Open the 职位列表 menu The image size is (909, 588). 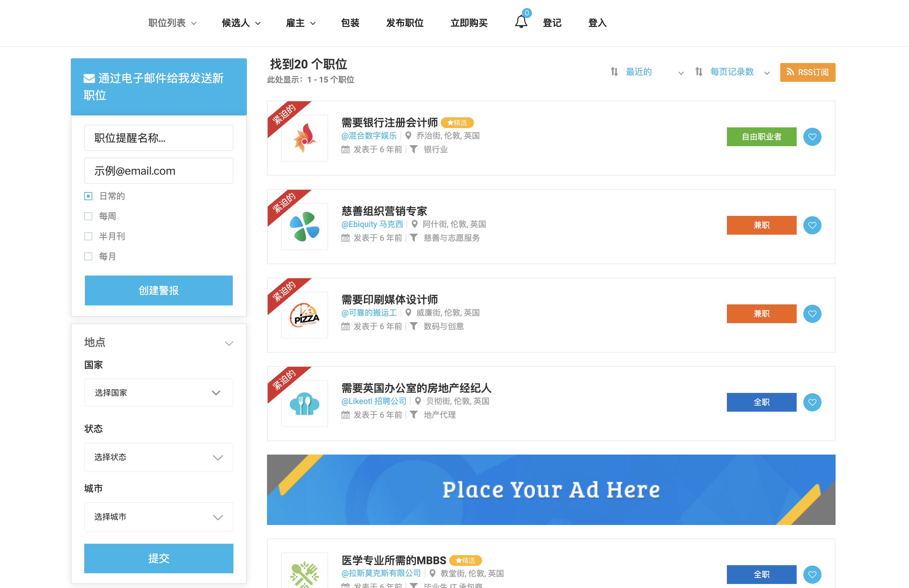pyautogui.click(x=172, y=23)
